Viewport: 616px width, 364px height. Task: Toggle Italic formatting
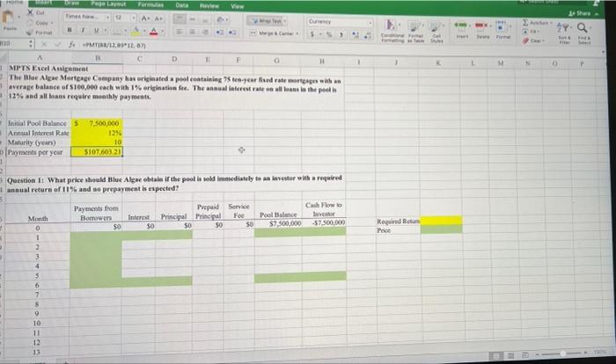pyautogui.click(x=83, y=30)
